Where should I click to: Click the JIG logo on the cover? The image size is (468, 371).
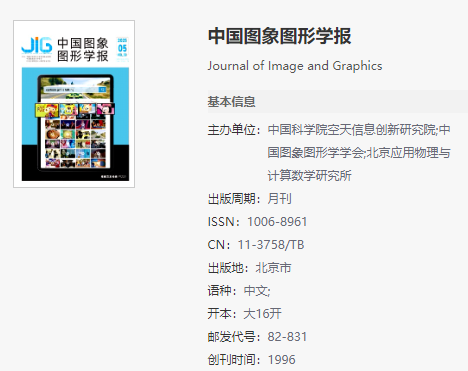pyautogui.click(x=37, y=45)
